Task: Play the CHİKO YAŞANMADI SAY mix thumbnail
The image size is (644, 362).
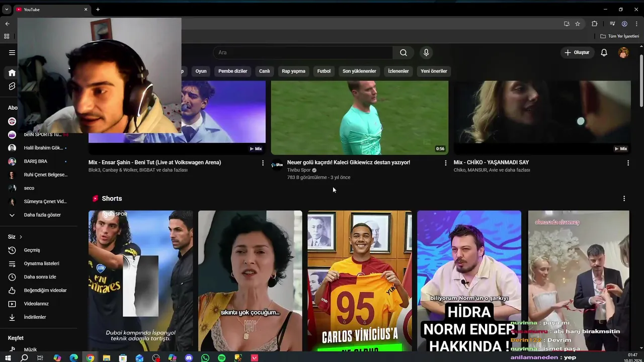Action: coord(542,118)
